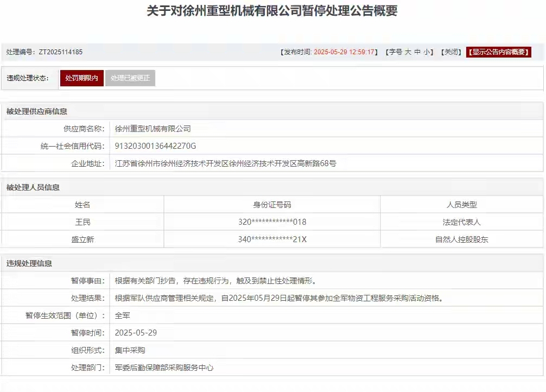The height and width of the screenshot is (392, 546).
Task: Click the 处理部门 label
Action: pyautogui.click(x=88, y=368)
